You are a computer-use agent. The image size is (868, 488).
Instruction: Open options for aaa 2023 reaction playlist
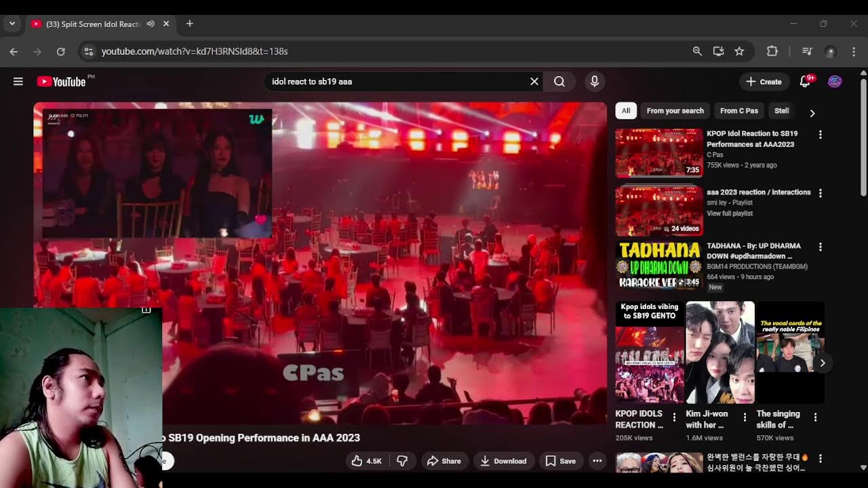point(821,193)
